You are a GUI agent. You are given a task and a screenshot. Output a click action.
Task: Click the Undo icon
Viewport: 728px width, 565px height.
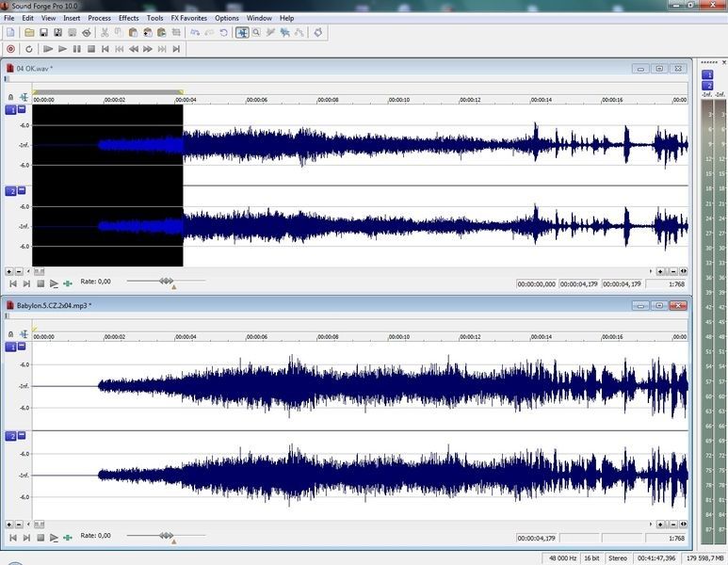point(195,33)
